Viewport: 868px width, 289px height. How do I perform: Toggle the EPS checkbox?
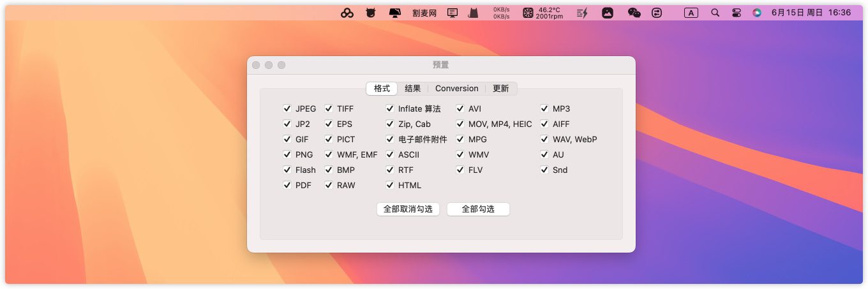coord(329,124)
